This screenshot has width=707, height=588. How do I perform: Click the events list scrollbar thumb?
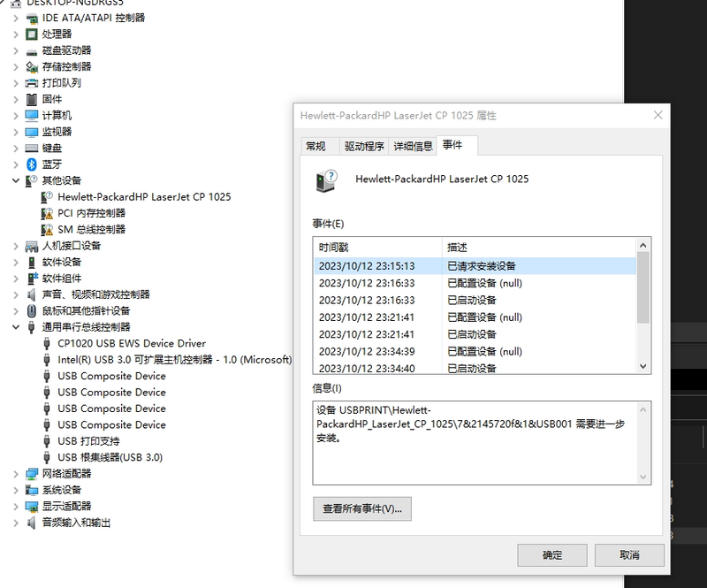[x=643, y=288]
